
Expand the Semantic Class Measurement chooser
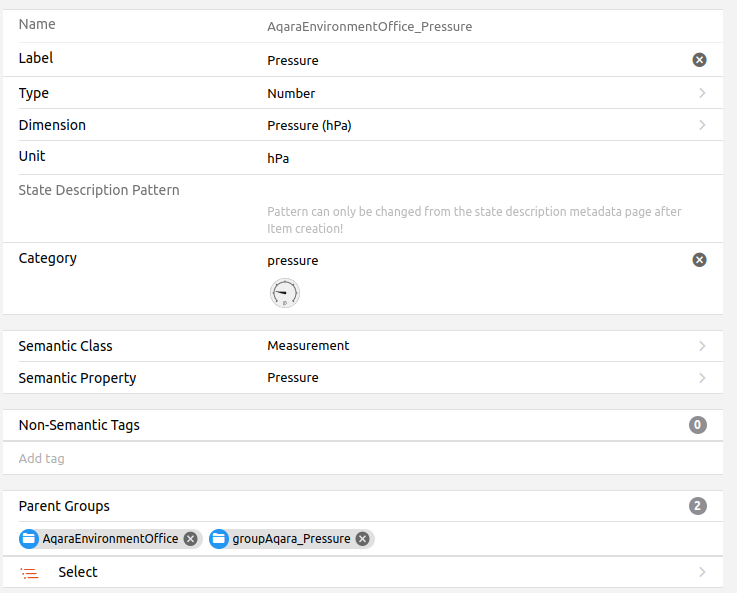coord(485,346)
